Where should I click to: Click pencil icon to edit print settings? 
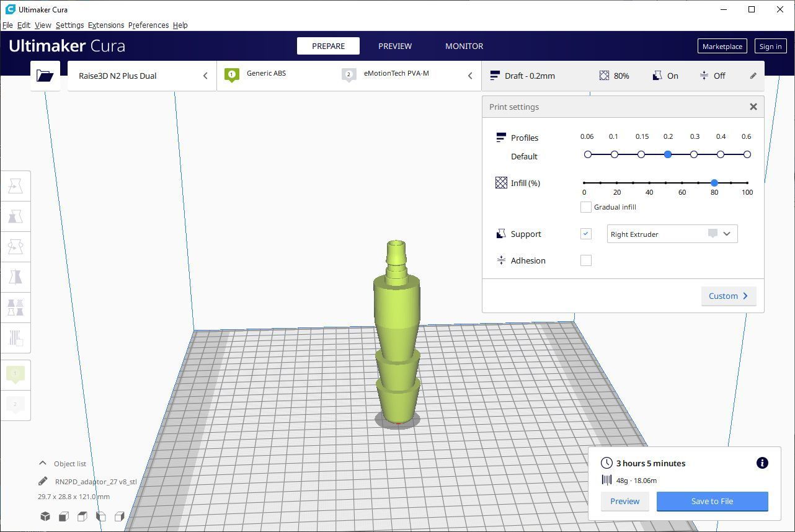[x=753, y=76]
